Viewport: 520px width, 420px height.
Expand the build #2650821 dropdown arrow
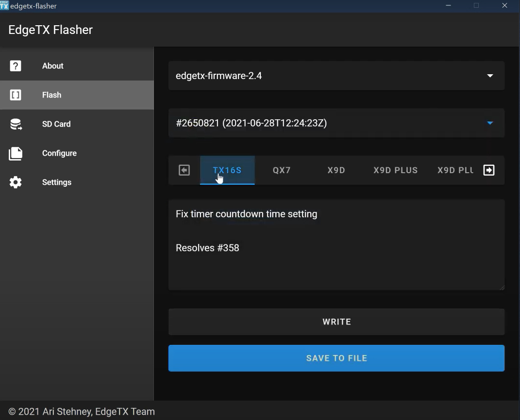(490, 123)
